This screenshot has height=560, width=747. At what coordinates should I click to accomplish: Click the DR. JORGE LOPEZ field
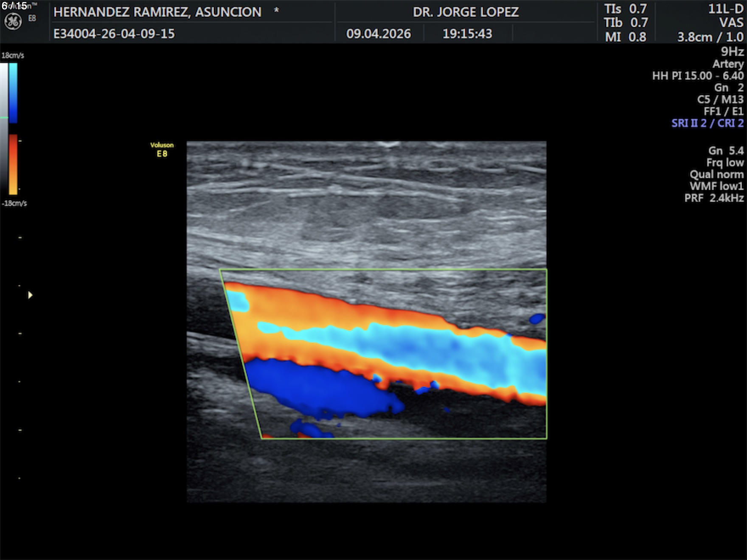[466, 12]
